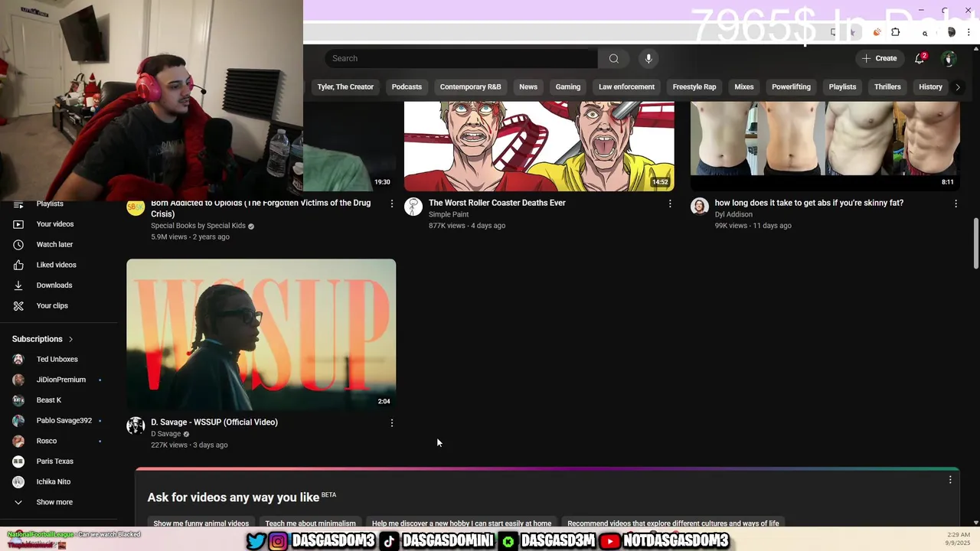The image size is (980, 551).
Task: Open Your clips scissors icon
Action: [18, 305]
